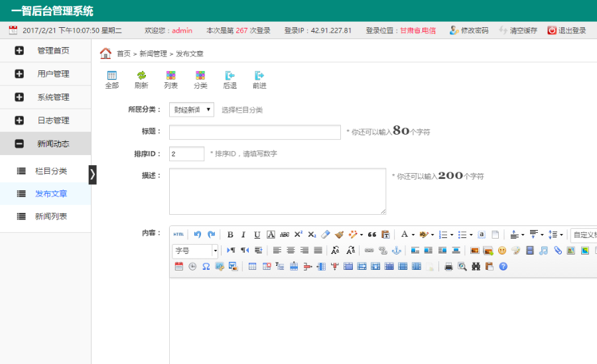The height and width of the screenshot is (364, 597).
Task: Insert single image into content
Action: coord(474,250)
